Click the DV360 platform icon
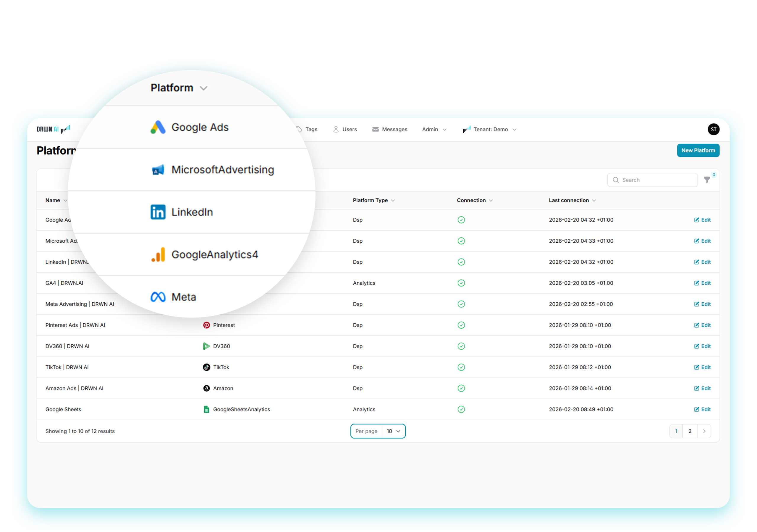The width and height of the screenshot is (757, 532). (206, 346)
